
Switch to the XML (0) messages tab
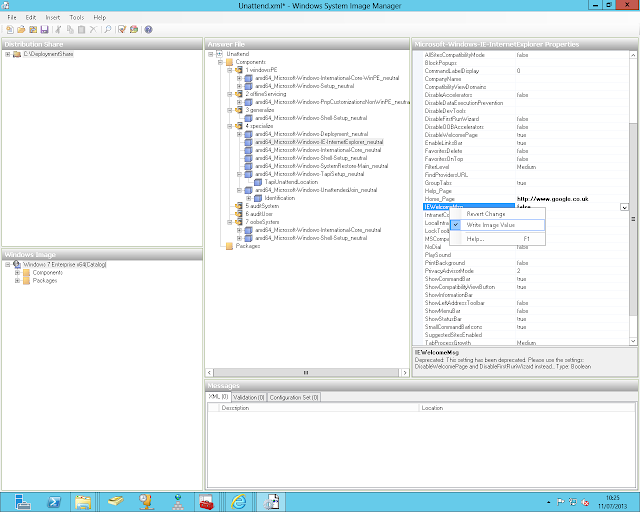218,397
